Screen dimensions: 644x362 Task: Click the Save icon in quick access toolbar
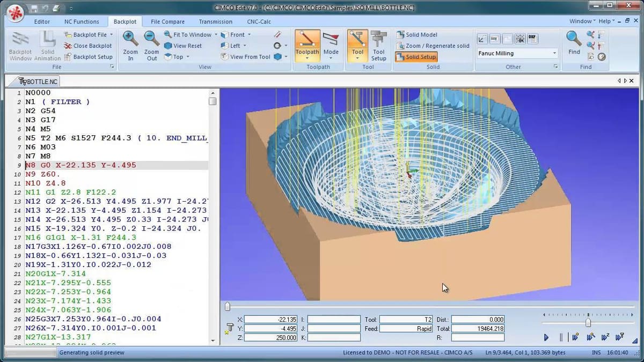[x=33, y=8]
